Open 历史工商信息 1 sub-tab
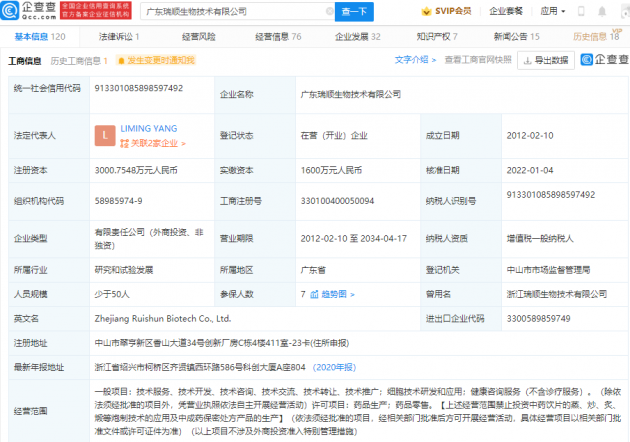 79,61
